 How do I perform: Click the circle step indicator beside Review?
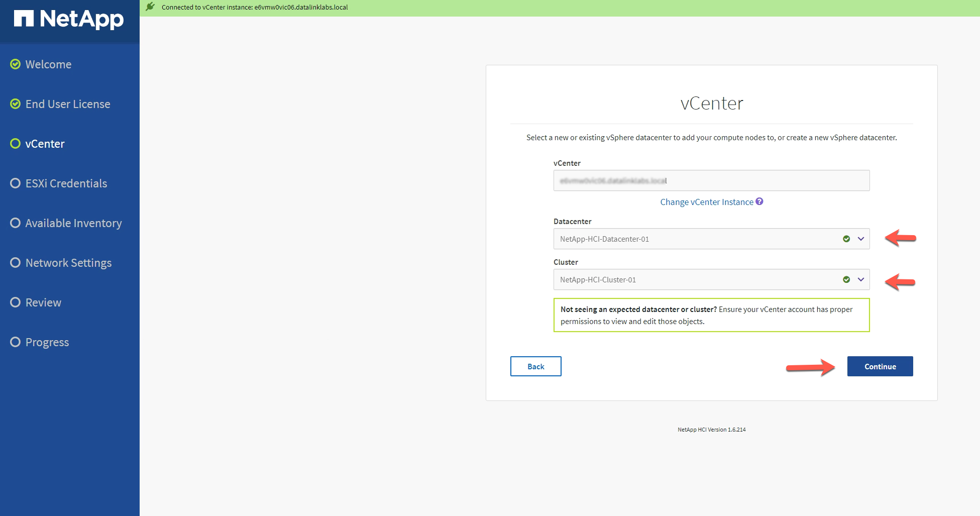(16, 302)
